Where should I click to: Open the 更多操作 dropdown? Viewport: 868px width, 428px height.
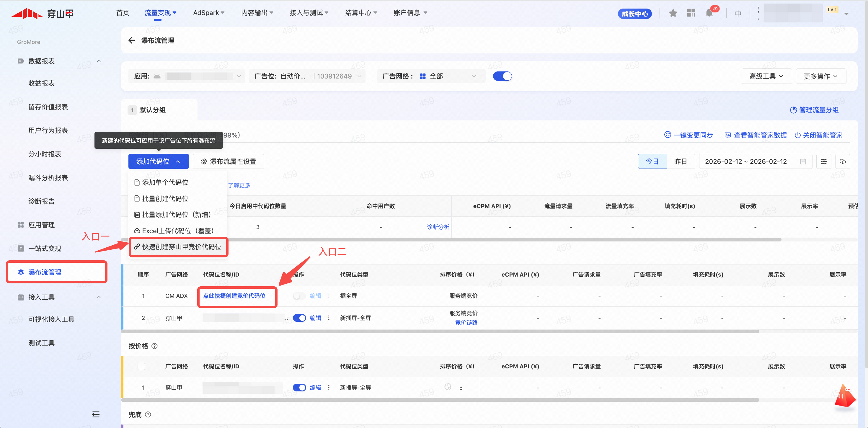tap(820, 76)
